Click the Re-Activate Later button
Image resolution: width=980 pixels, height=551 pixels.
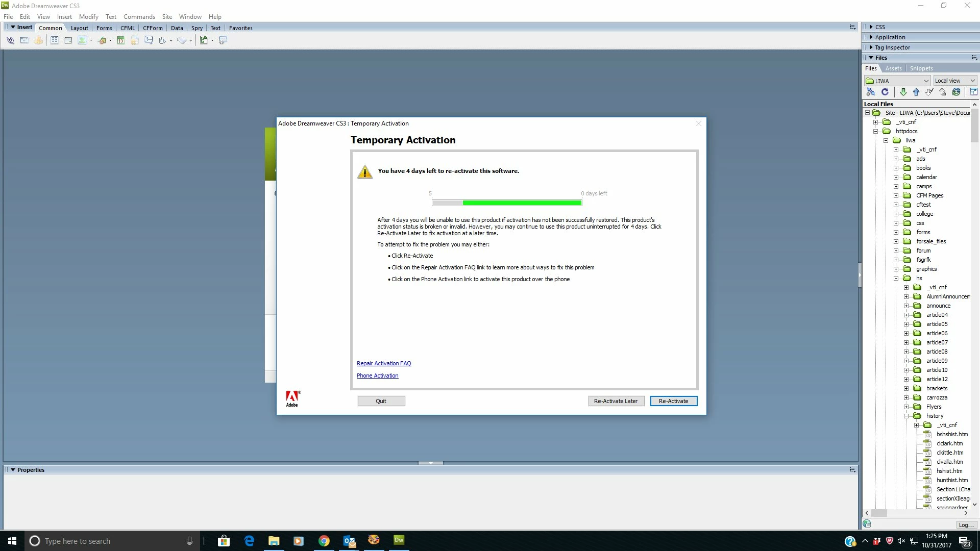(616, 401)
